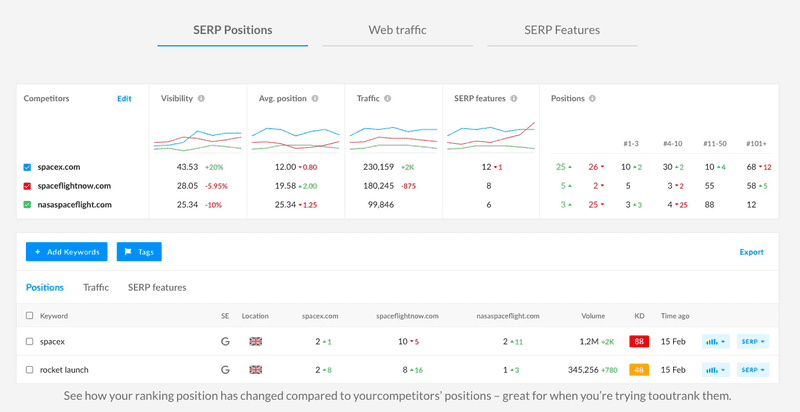
Task: Expand the chart dropdown for spacex row
Action: [x=715, y=341]
